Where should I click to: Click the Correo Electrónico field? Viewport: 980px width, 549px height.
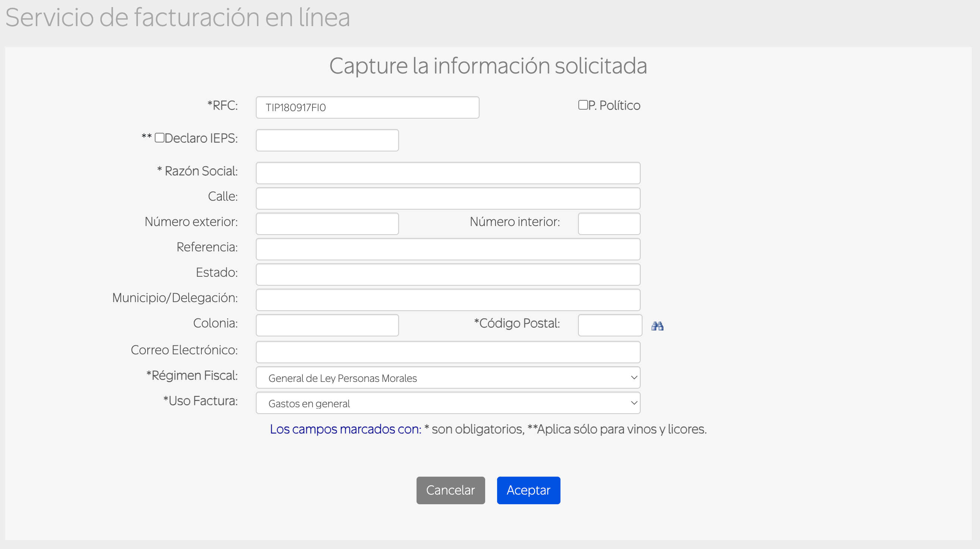448,352
